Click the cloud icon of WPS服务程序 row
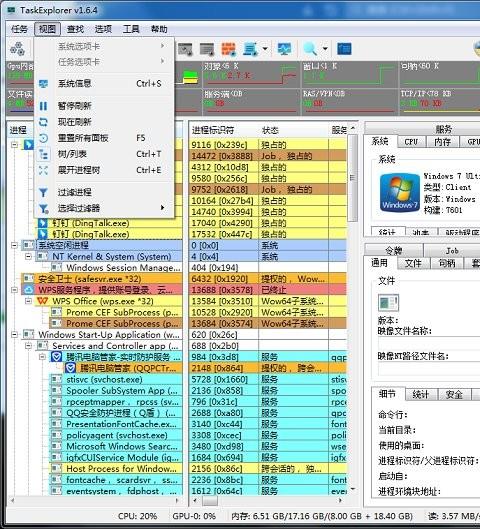Viewport: 480px width, 529px height. (x=28, y=290)
